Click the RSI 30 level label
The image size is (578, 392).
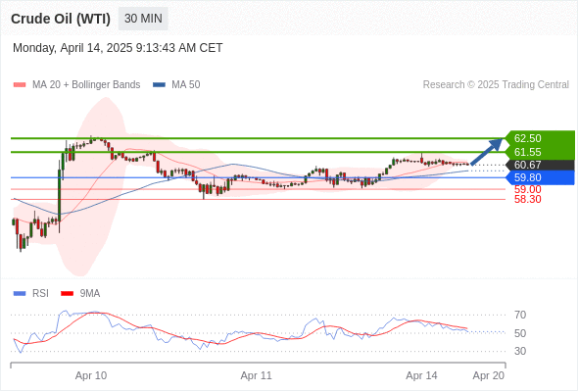[520, 351]
